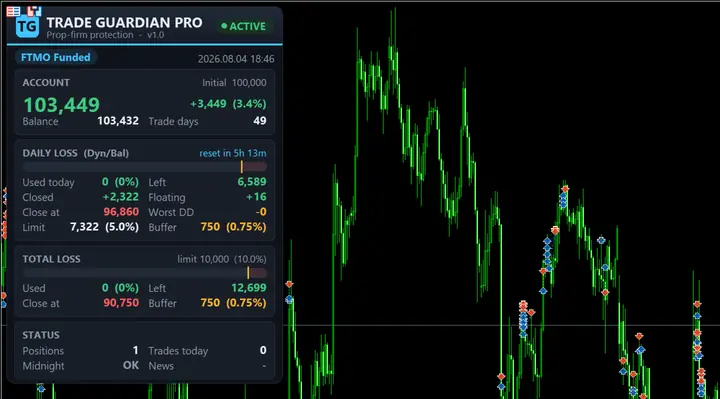Click the News label in Status
The image size is (720, 399).
(x=161, y=366)
